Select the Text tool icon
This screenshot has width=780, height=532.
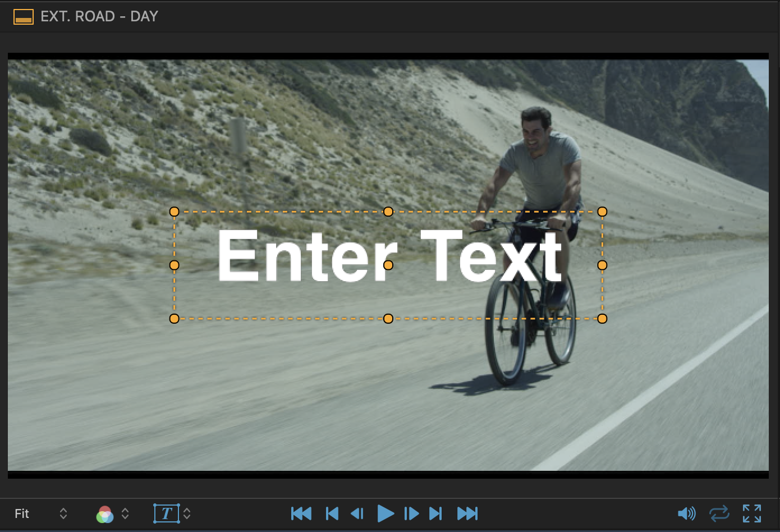click(x=167, y=513)
